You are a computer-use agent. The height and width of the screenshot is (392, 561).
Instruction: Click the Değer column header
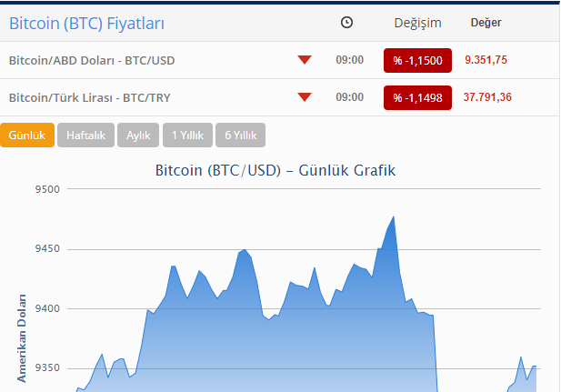(486, 23)
